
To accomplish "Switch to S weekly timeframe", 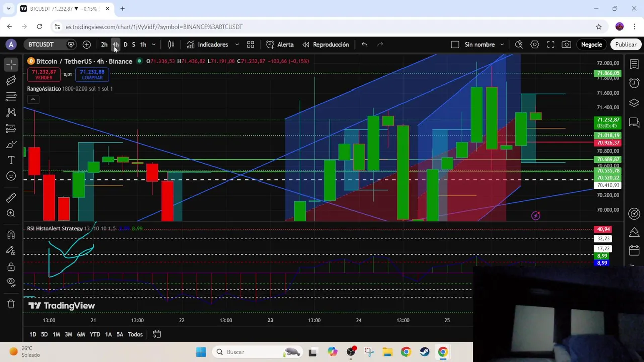I will [133, 45].
